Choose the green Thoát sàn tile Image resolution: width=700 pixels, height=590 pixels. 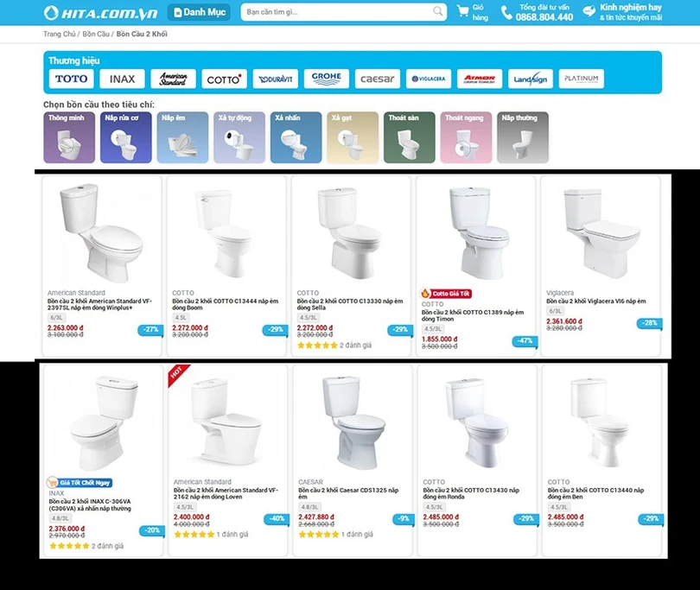[410, 137]
